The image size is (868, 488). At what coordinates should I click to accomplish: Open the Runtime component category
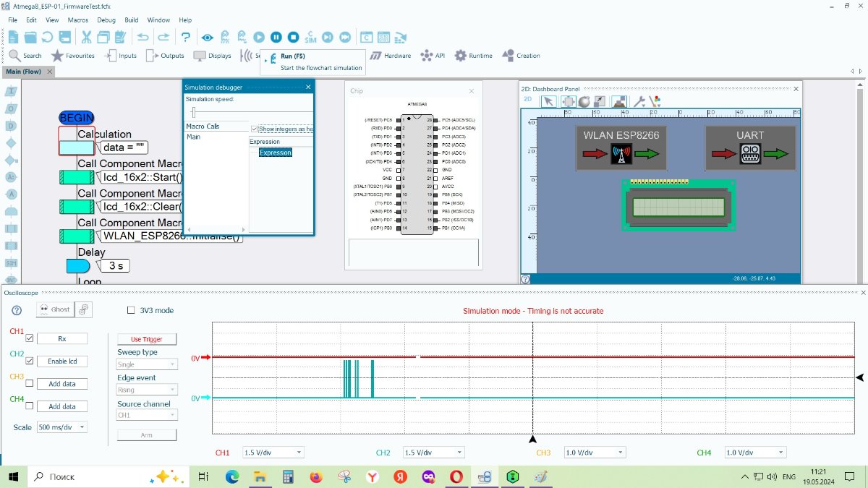[x=473, y=56]
